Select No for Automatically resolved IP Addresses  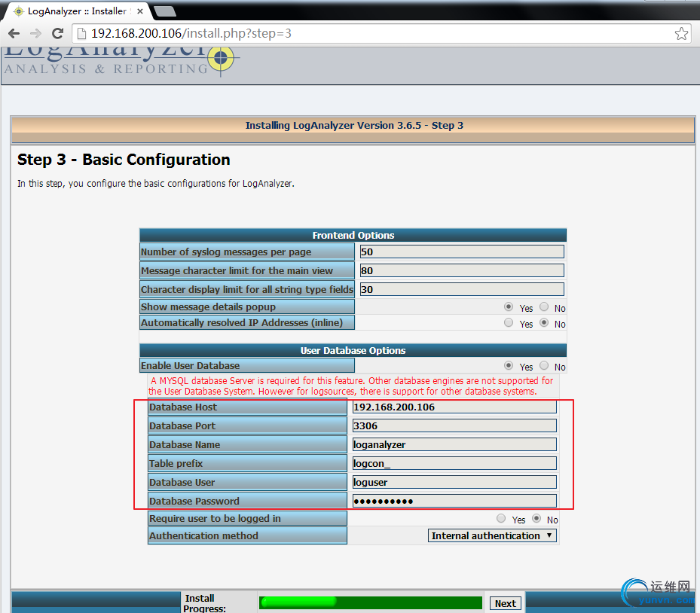coord(544,322)
